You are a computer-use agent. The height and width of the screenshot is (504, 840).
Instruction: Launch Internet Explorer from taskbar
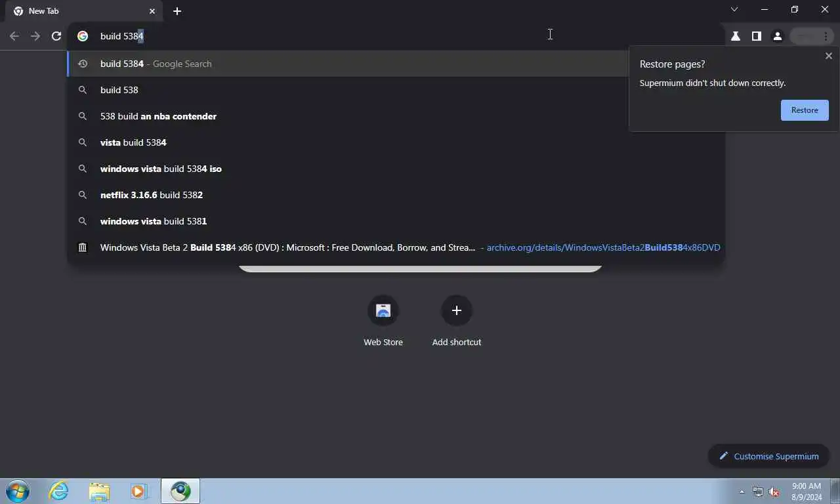coord(58,491)
